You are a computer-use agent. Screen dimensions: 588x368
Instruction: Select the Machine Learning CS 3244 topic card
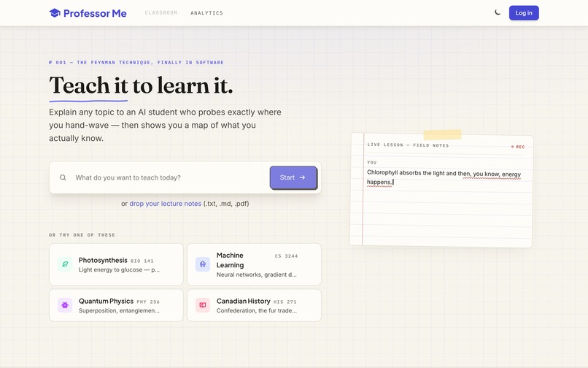point(255,264)
